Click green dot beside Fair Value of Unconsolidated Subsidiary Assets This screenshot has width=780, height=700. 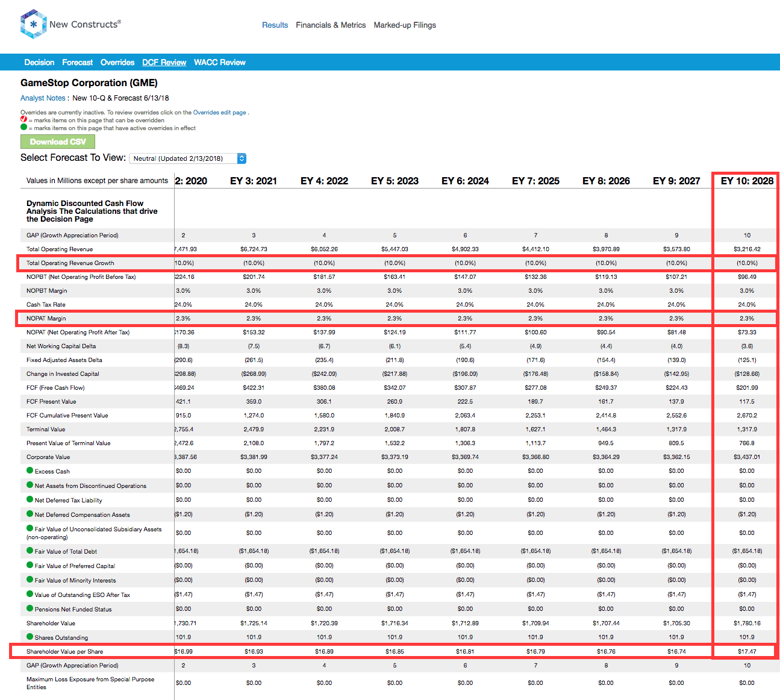(x=30, y=528)
